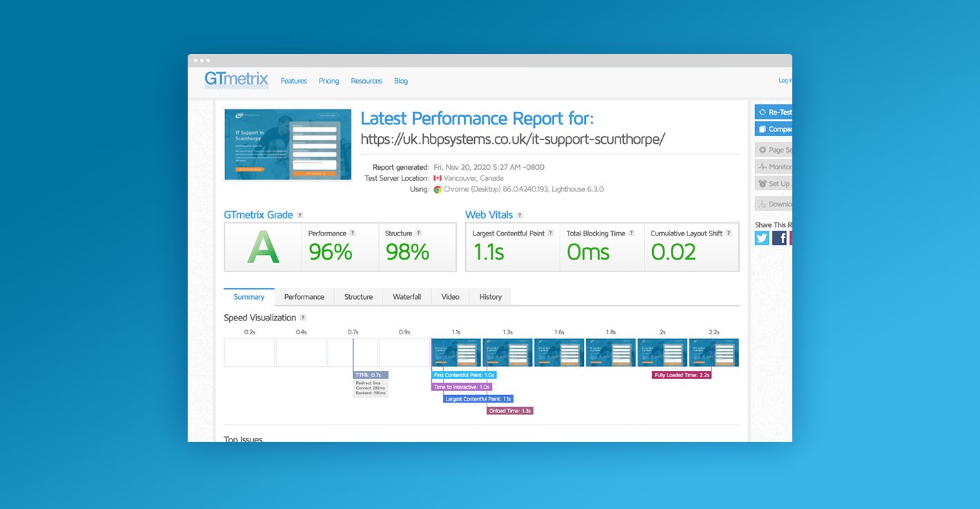The width and height of the screenshot is (980, 509).
Task: Click the Set Up alarm clock button
Action: click(774, 184)
